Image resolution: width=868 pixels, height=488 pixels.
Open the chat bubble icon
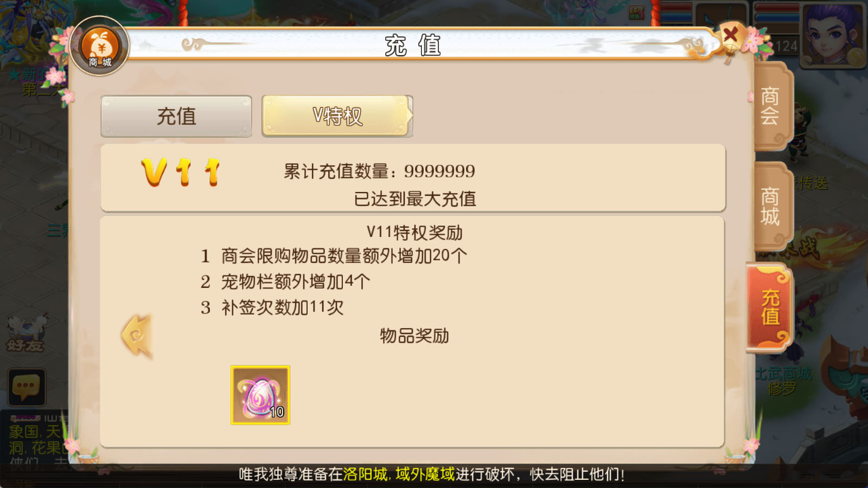(26, 387)
